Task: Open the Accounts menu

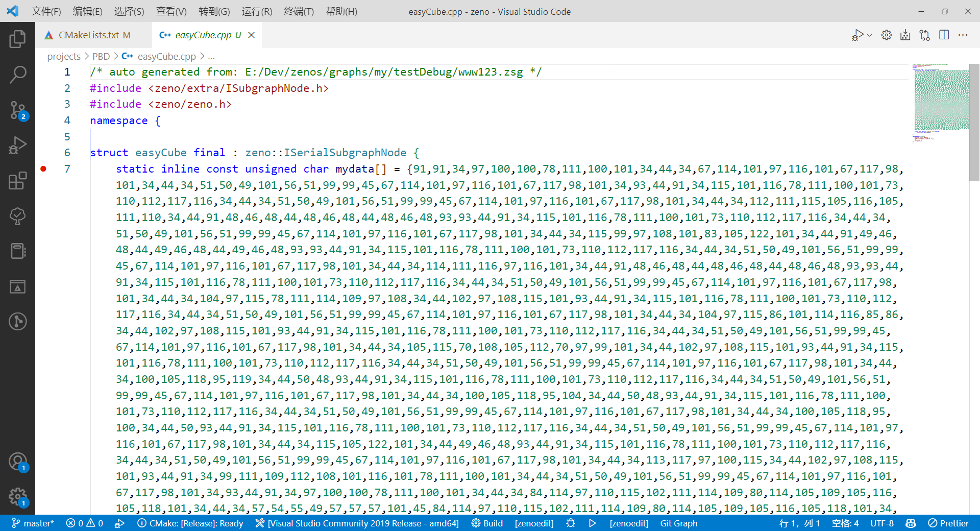Action: 17,462
